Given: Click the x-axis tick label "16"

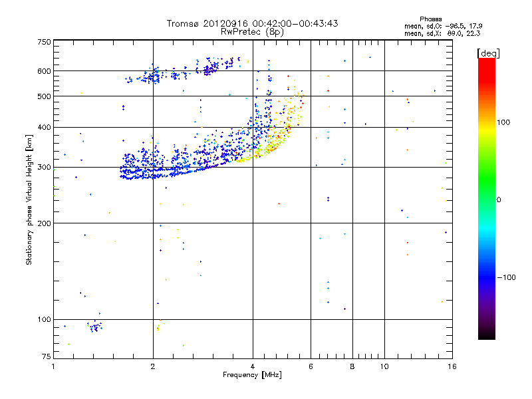Looking at the screenshot, I should (x=452, y=366).
